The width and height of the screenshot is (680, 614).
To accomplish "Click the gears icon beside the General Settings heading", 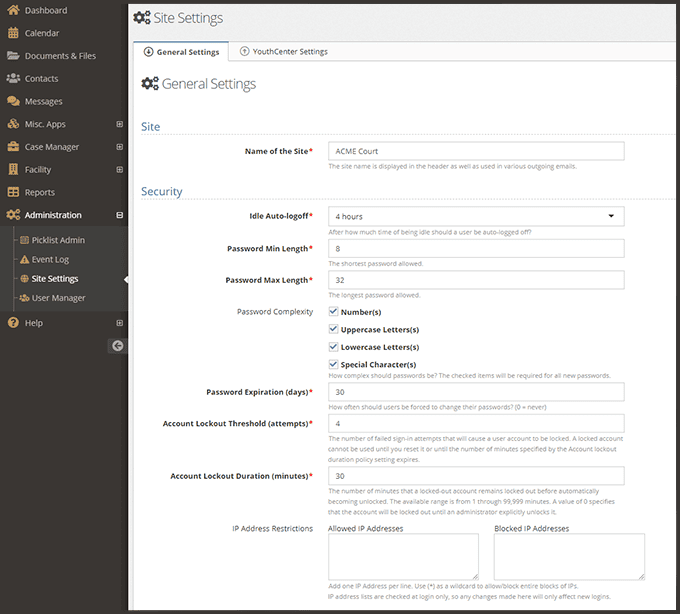I will tap(150, 83).
